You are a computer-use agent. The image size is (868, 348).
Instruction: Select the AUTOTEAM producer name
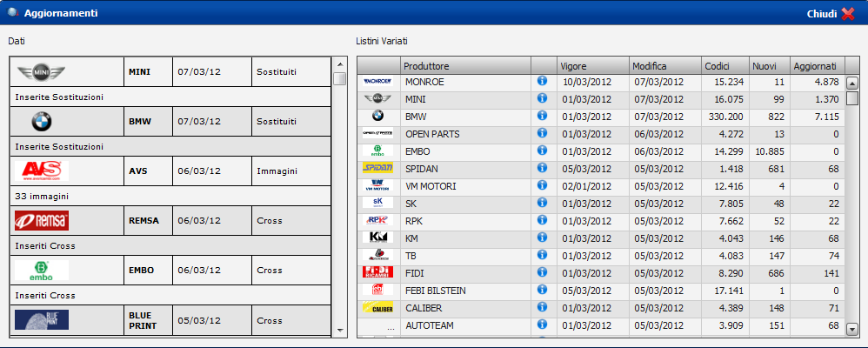pyautogui.click(x=430, y=325)
